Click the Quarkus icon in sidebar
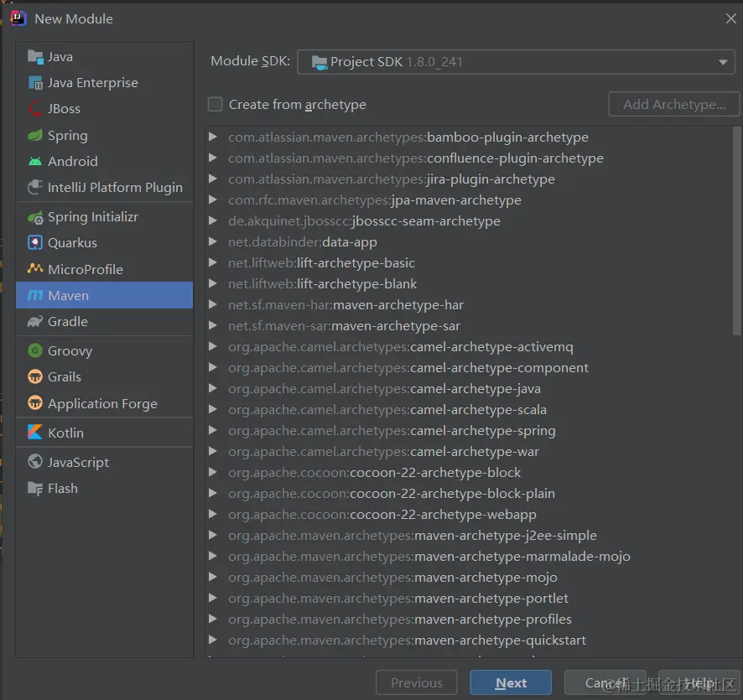This screenshot has width=743, height=700. 34,243
